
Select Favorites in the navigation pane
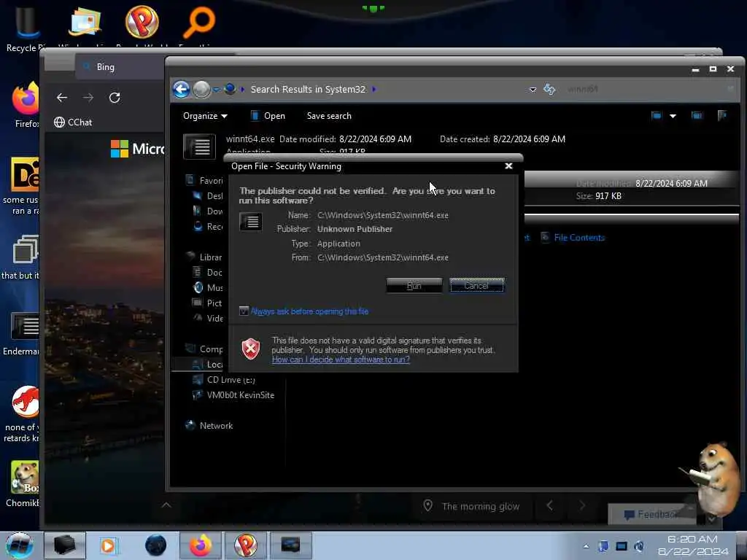point(204,181)
